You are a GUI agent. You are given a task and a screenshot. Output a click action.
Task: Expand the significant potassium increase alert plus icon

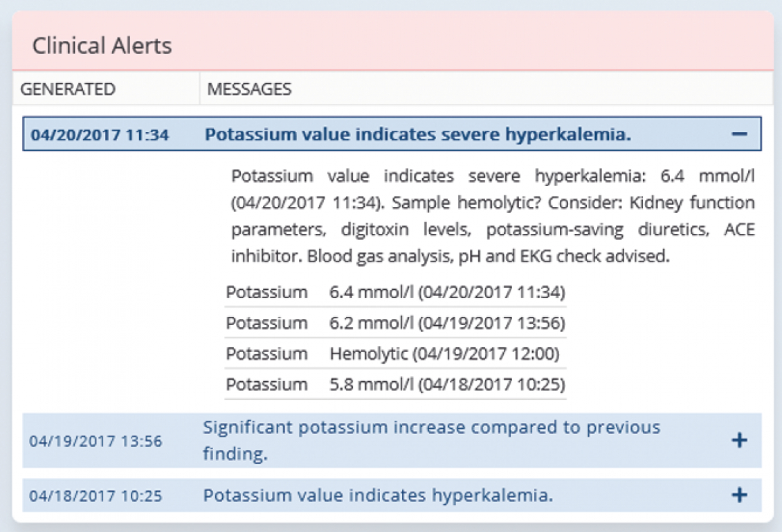pos(739,440)
